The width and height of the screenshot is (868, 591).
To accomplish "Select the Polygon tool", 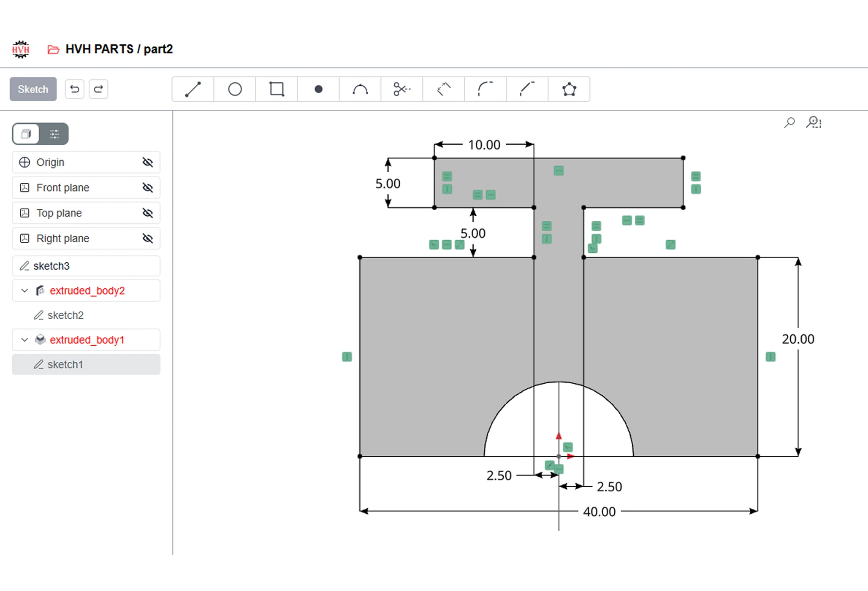I will (x=569, y=89).
